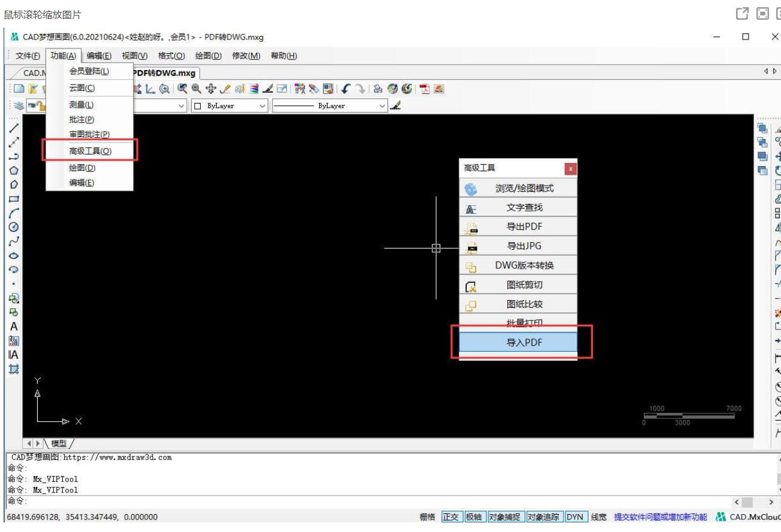The image size is (781, 532).
Task: Click 导入PDF in 高级工具 panel
Action: pyautogui.click(x=518, y=343)
